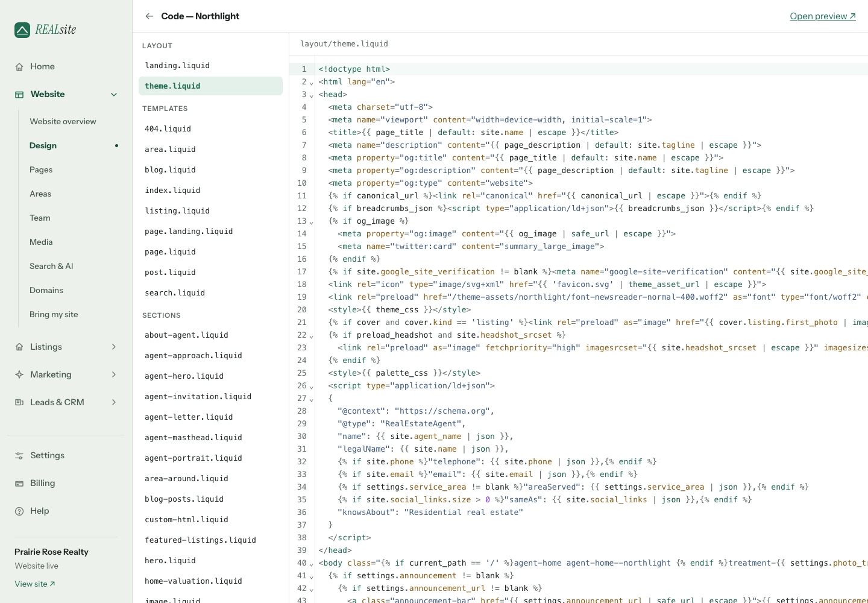
Task: Click the REALsite logo icon
Action: (22, 30)
